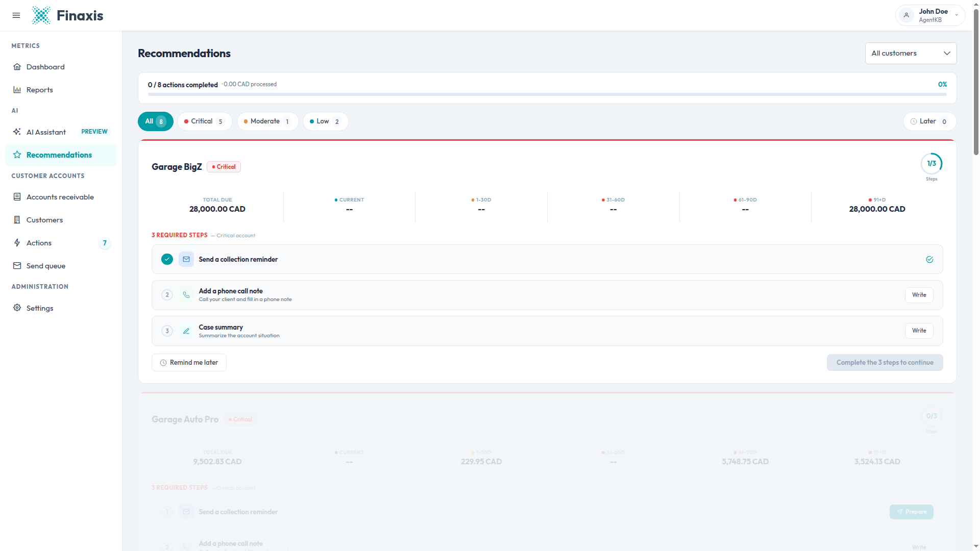This screenshot has width=980, height=551.
Task: Click the user avatar icon
Action: [906, 15]
